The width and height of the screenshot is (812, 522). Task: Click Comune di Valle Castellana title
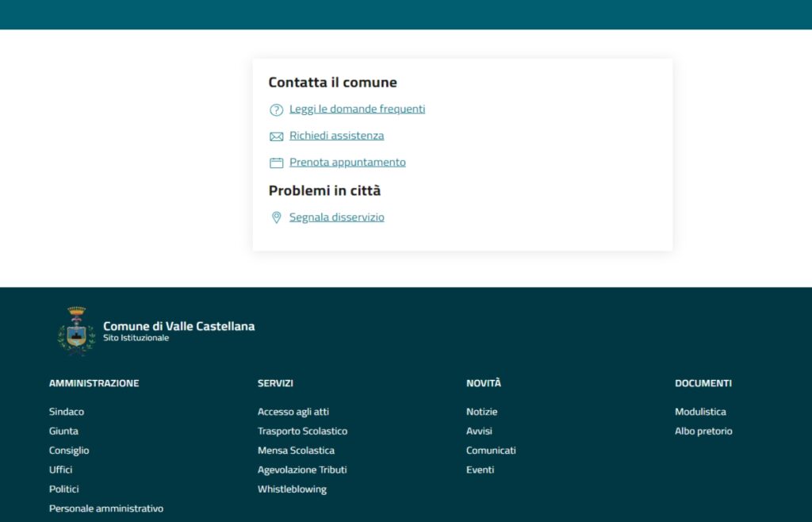[x=178, y=326]
